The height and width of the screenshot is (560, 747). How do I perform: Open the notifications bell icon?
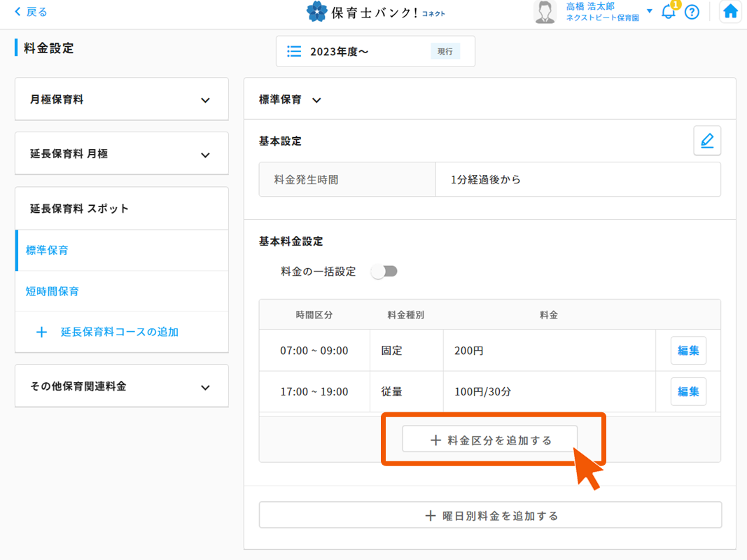click(x=669, y=12)
